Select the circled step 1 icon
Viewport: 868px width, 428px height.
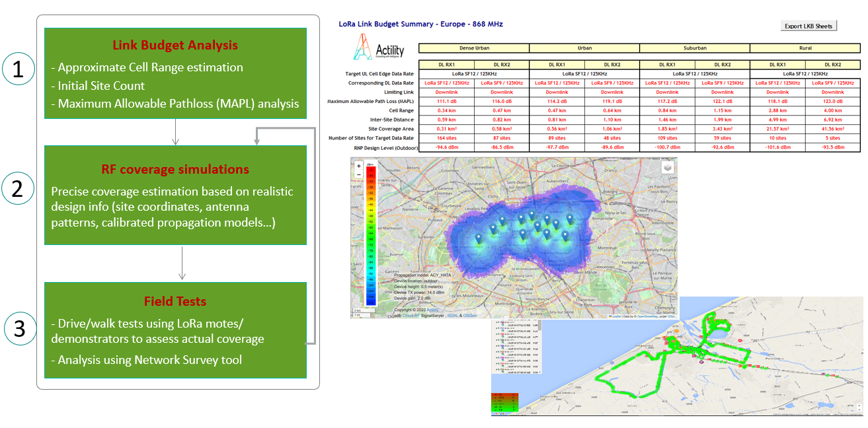tap(19, 70)
